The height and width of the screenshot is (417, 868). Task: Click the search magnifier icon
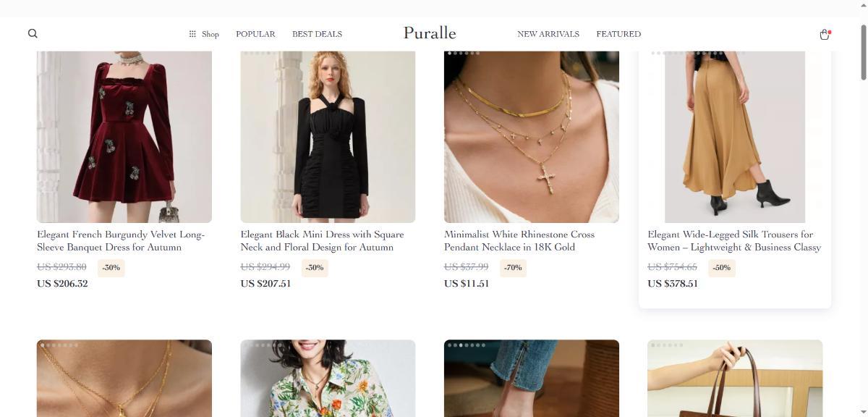point(33,33)
